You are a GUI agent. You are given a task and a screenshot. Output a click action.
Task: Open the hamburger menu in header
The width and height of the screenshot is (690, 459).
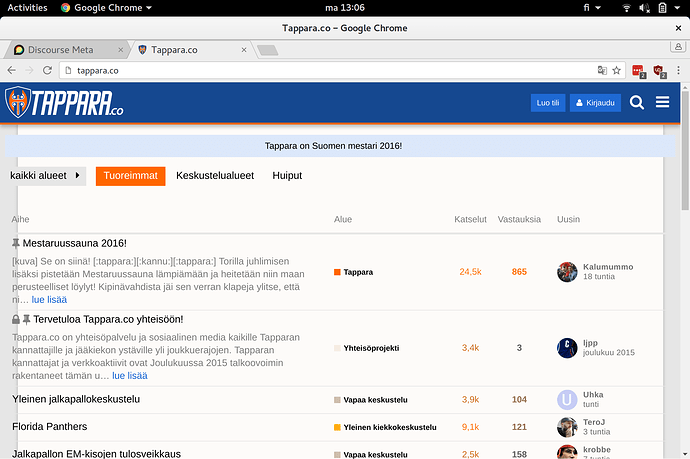(x=662, y=102)
